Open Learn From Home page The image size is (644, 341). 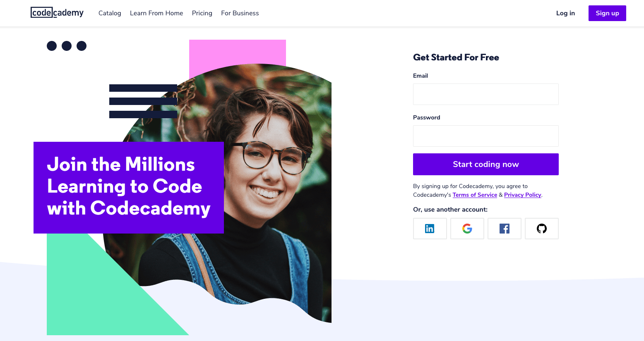click(x=156, y=13)
